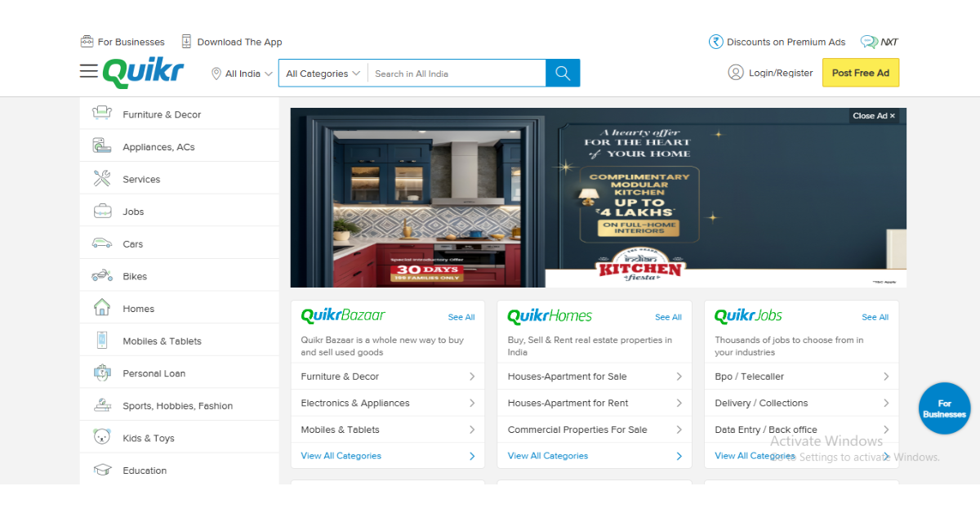Click the Personal Loan icon
Screen dimensions: 980x513
pos(102,372)
